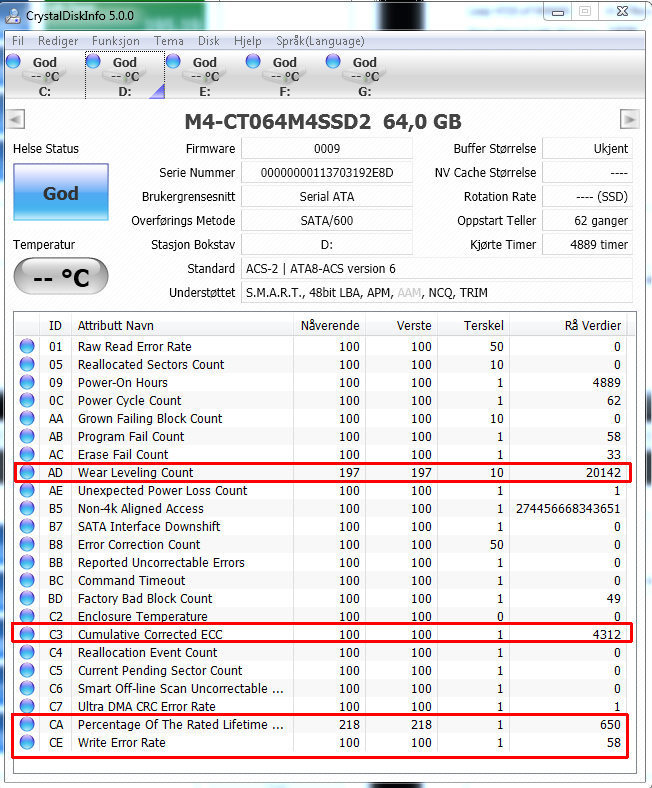The width and height of the screenshot is (652, 788).
Task: Click status orb for Factory Bad Block Count
Action: click(27, 598)
